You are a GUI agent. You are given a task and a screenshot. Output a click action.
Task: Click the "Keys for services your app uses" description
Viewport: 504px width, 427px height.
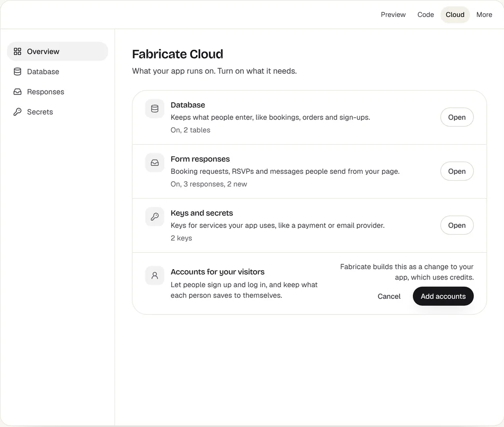pos(277,225)
